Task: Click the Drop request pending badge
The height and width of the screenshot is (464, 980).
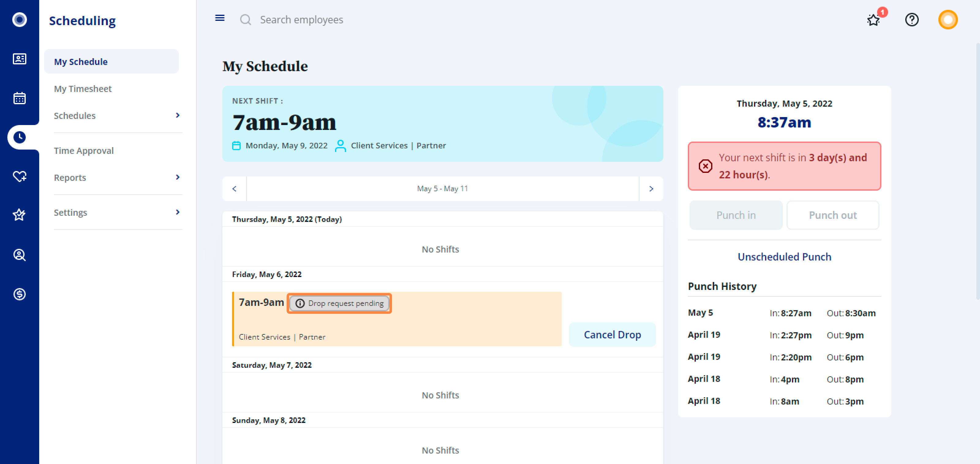Action: click(x=339, y=303)
